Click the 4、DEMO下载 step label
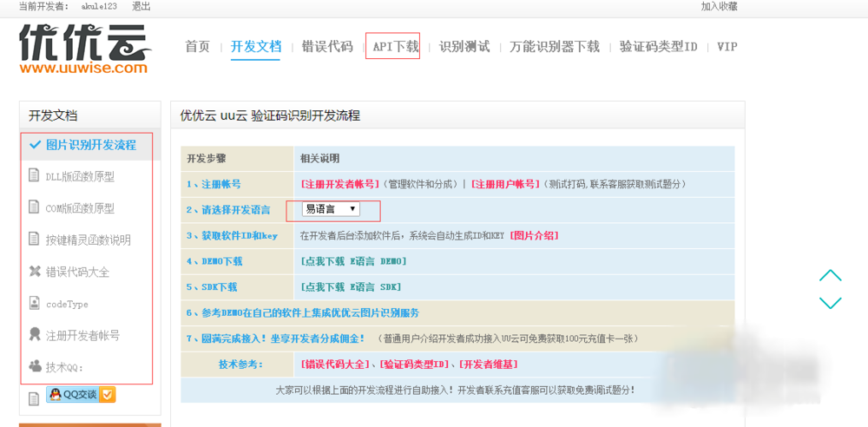 tap(214, 261)
